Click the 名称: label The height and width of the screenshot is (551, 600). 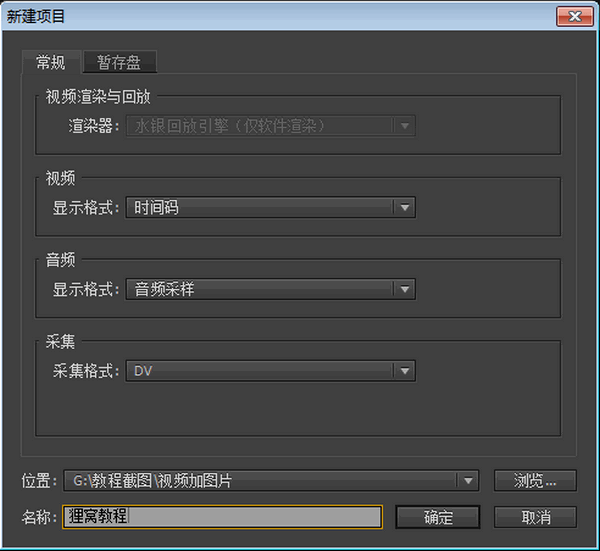tap(39, 517)
